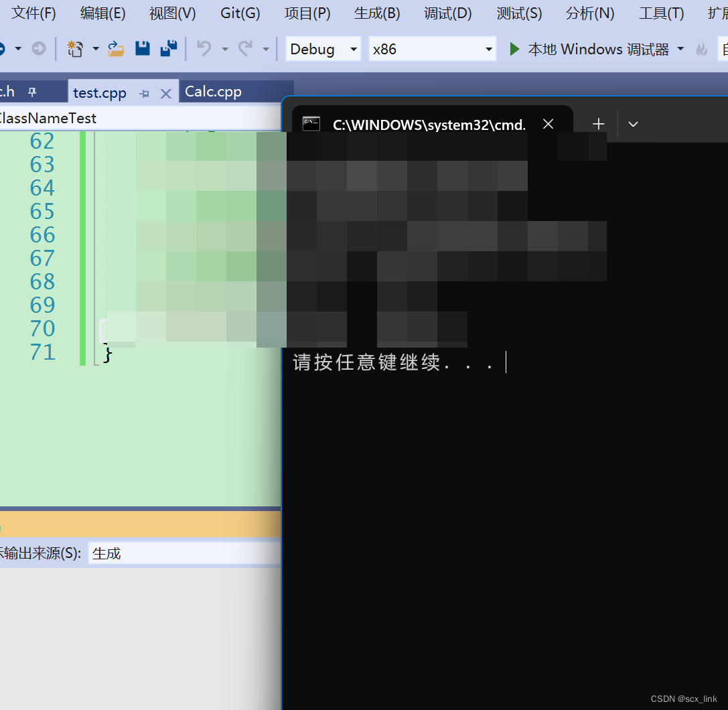The image size is (728, 710).
Task: Open the Git(G) menu
Action: tap(240, 13)
